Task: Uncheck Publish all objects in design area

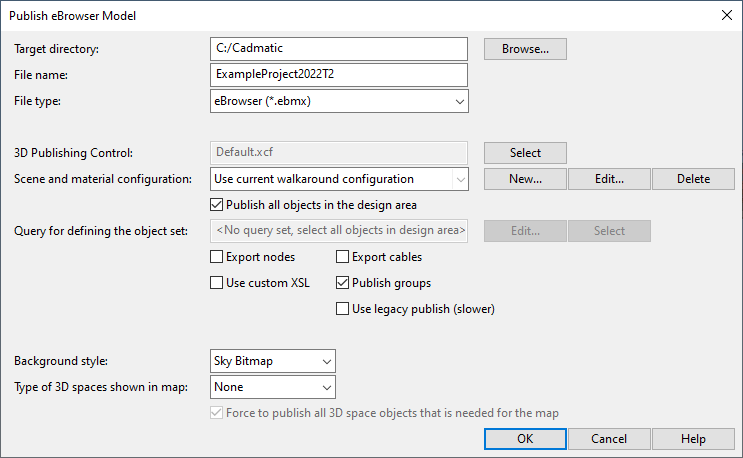Action: pyautogui.click(x=218, y=205)
